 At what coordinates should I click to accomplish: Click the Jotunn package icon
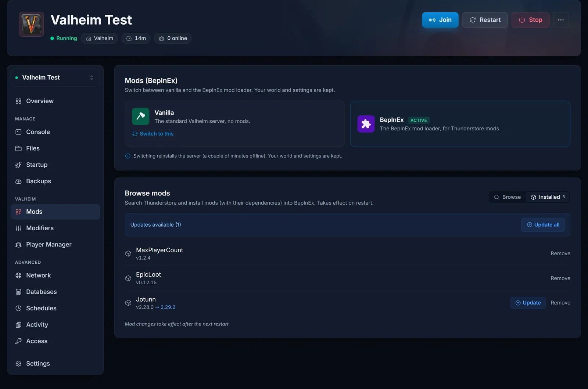click(128, 303)
